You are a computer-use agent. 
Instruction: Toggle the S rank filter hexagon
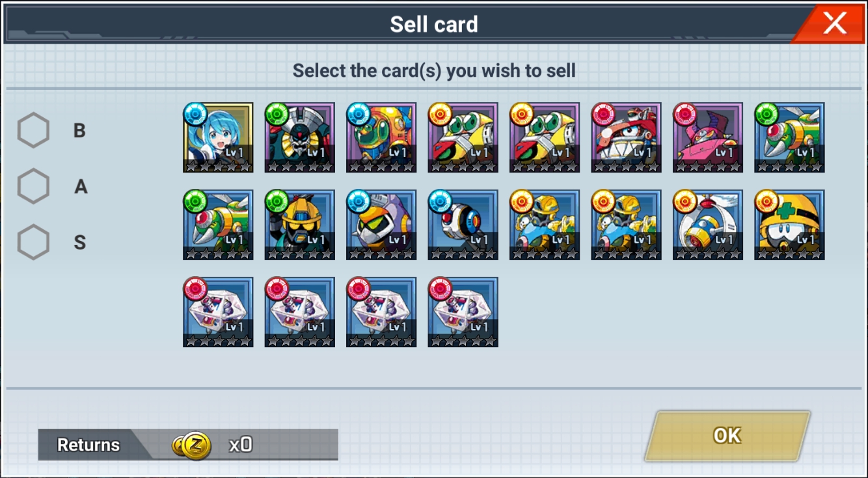coord(33,242)
